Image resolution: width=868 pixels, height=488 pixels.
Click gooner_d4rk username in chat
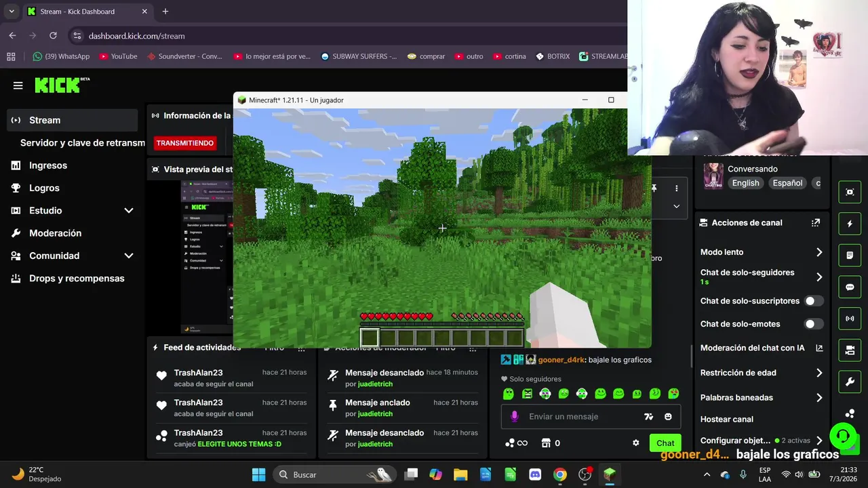(x=561, y=360)
